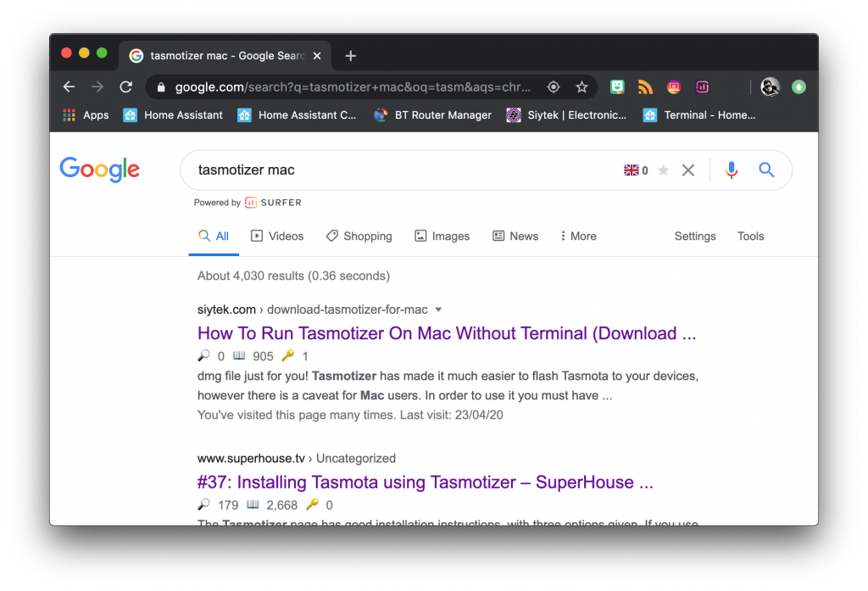This screenshot has width=868, height=591.
Task: Open the BT Router Manager bookmark
Action: 432,115
